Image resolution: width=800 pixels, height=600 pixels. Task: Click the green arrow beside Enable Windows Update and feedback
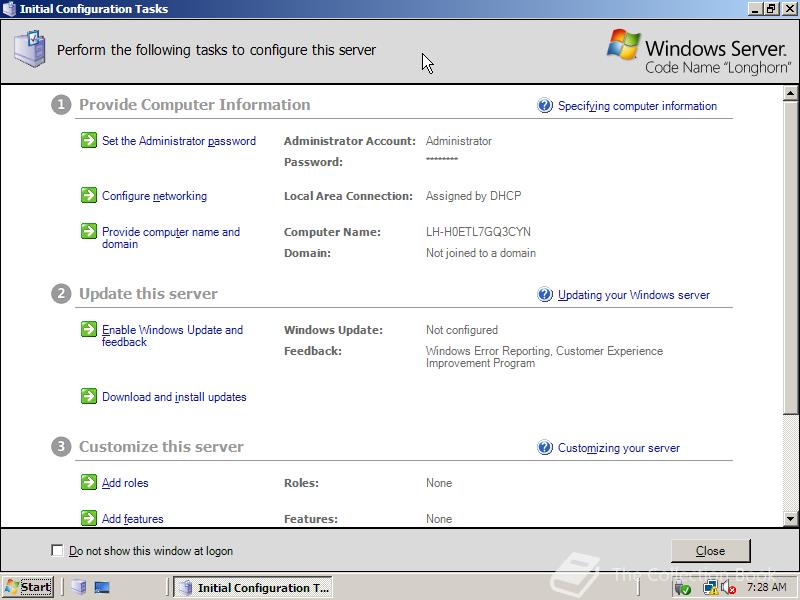tap(89, 329)
